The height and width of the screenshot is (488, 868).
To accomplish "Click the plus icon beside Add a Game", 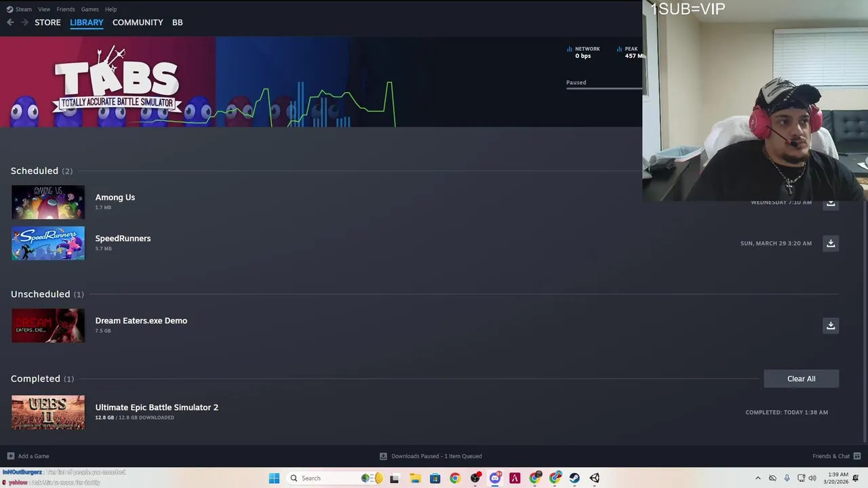I will point(10,456).
